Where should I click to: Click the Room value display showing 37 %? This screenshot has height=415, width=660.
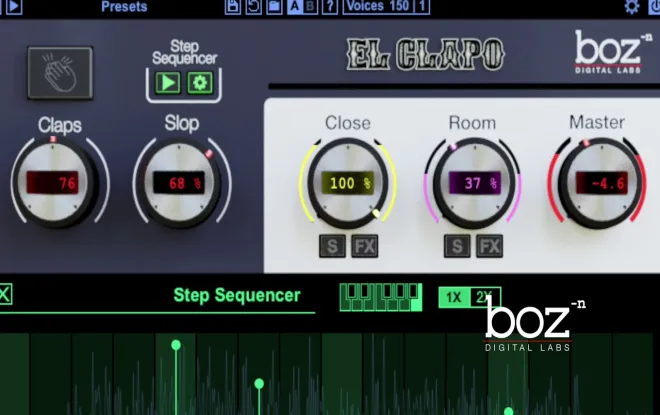(x=475, y=183)
